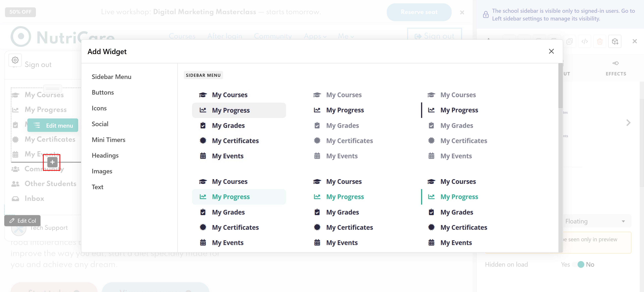Viewport: 644px width, 292px height.
Task: Click the Effects tab icon
Action: coord(615,63)
